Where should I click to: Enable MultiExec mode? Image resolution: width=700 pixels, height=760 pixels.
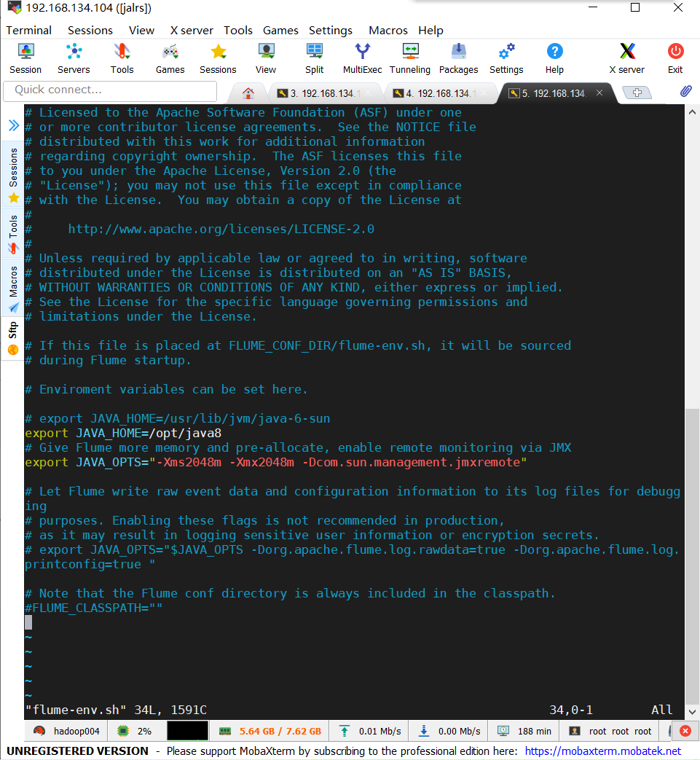click(x=362, y=58)
